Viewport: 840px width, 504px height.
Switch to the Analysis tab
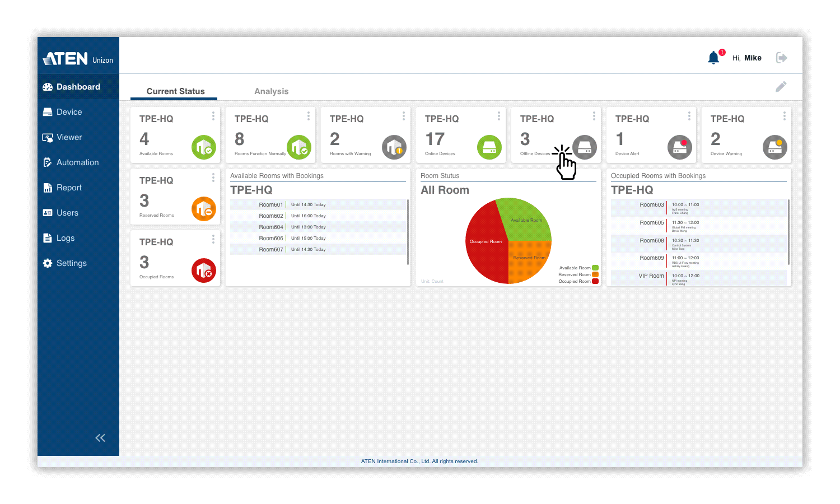(271, 91)
